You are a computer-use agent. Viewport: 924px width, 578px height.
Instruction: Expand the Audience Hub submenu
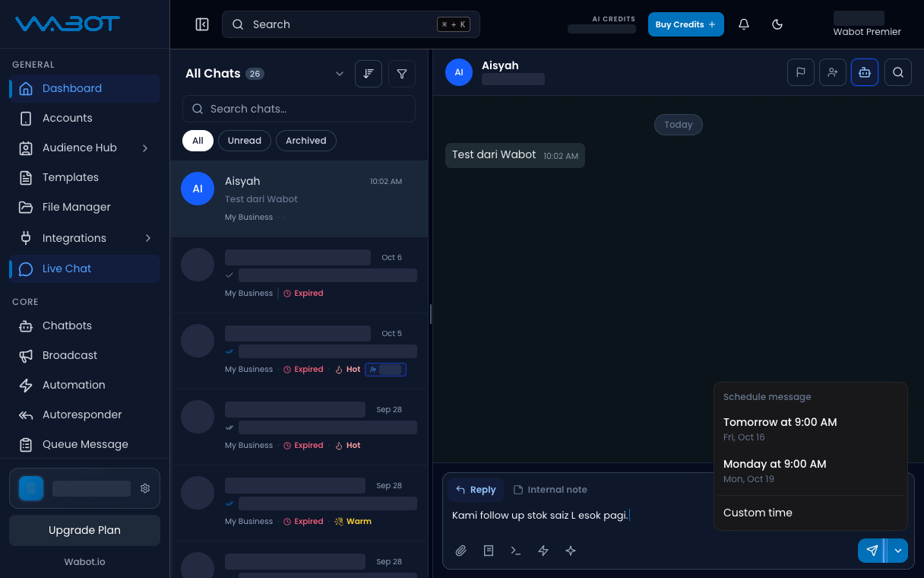pyautogui.click(x=145, y=148)
